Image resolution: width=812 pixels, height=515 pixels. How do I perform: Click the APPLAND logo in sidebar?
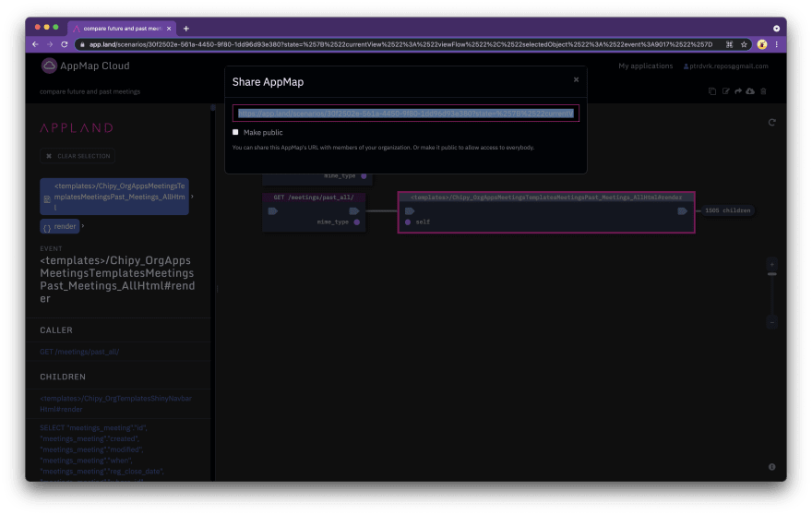(x=77, y=128)
